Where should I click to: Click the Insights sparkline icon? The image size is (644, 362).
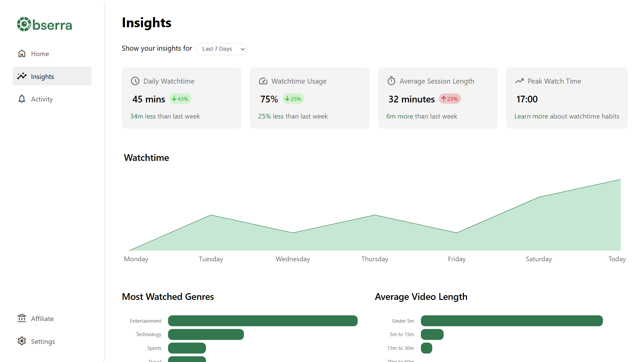22,76
